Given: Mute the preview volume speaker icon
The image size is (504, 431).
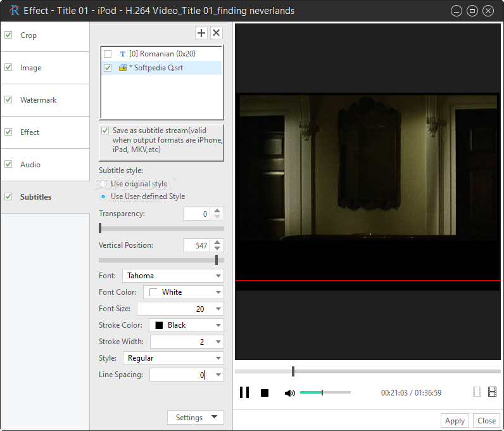Looking at the screenshot, I should tap(289, 393).
